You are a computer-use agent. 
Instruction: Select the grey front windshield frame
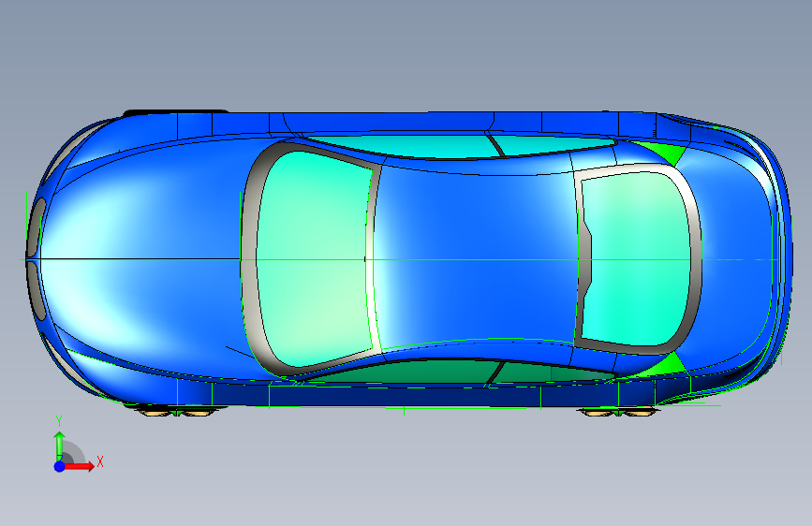[250, 259]
